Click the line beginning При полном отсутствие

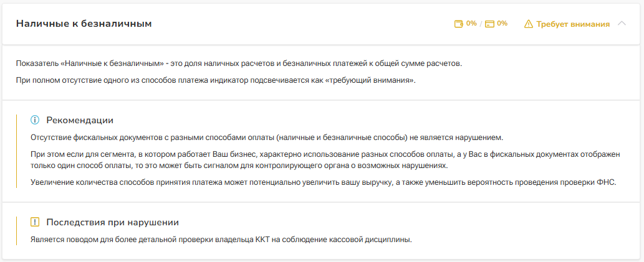(216, 80)
